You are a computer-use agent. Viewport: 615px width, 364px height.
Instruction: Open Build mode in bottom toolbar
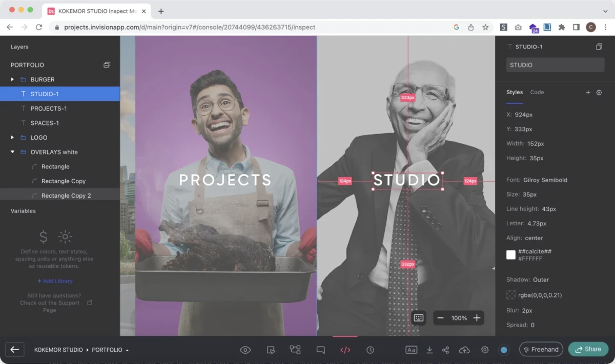click(271, 350)
